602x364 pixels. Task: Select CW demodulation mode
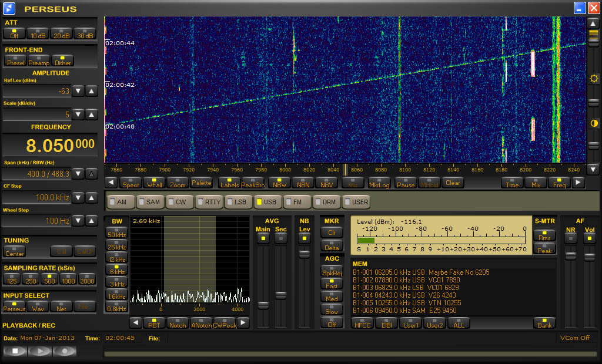(179, 202)
